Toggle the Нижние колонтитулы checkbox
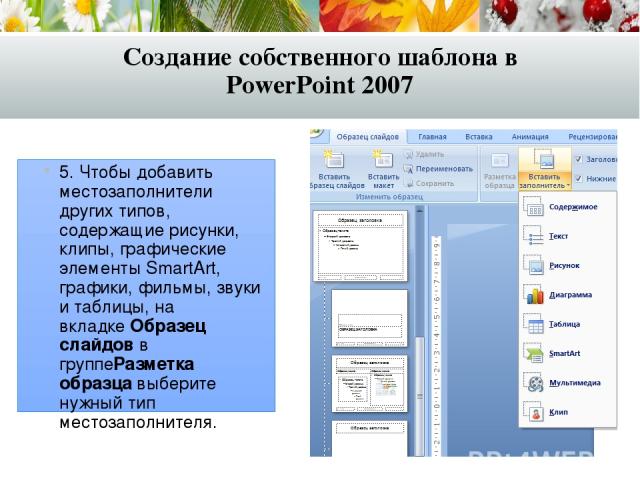 [578, 178]
